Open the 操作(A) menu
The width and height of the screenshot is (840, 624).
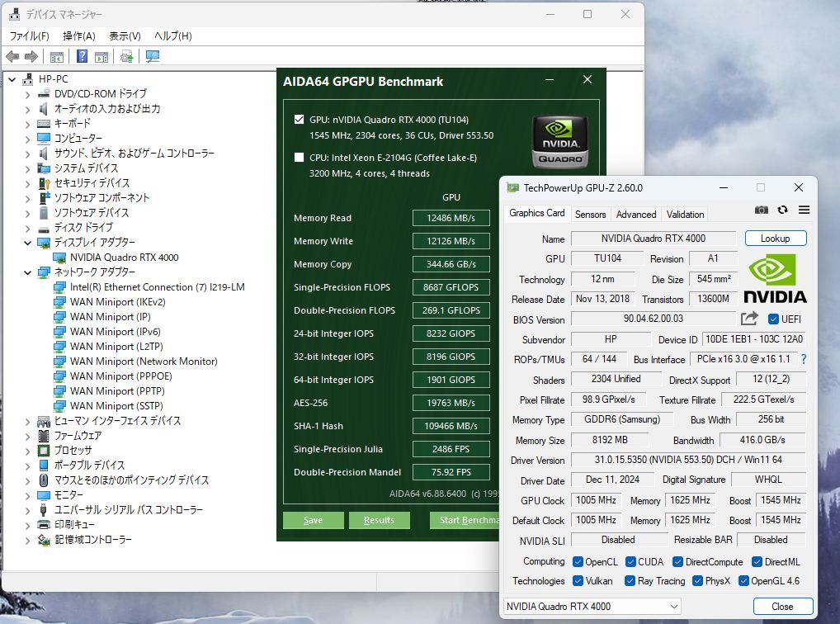coord(78,36)
